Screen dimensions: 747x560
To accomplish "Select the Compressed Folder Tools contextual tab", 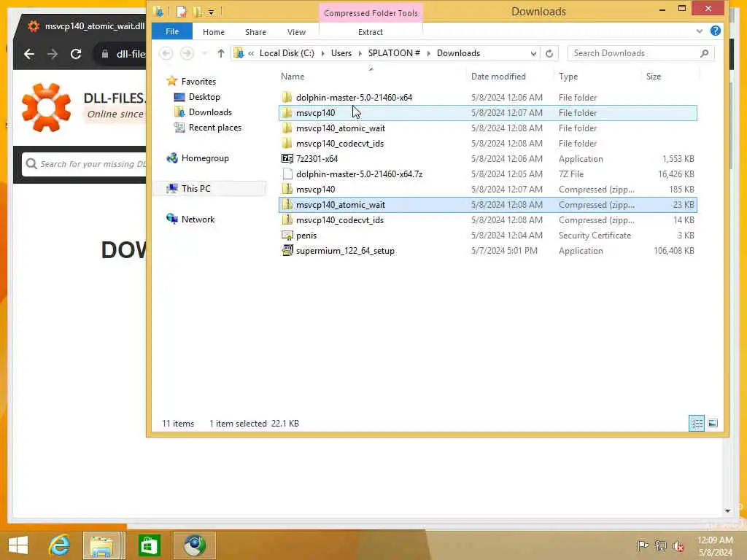I will (371, 13).
